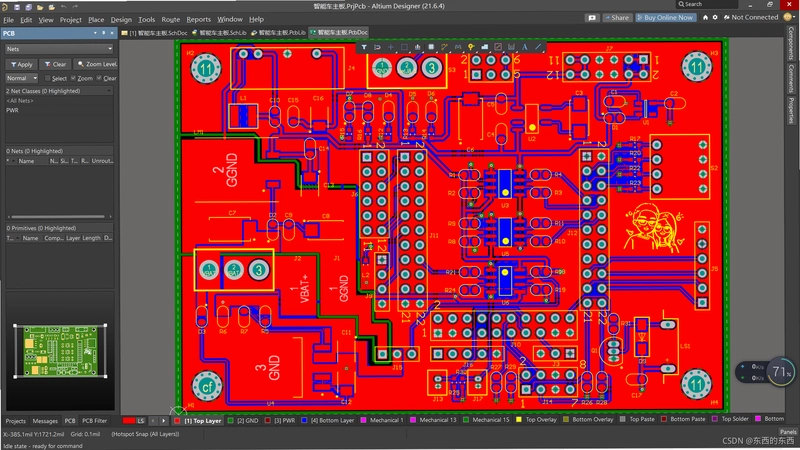Click the LS layer set button
800x450 pixels.
click(x=141, y=420)
